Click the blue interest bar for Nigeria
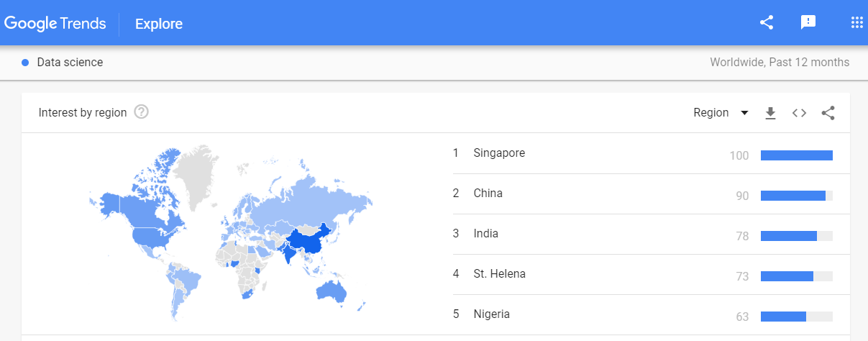 (x=783, y=317)
